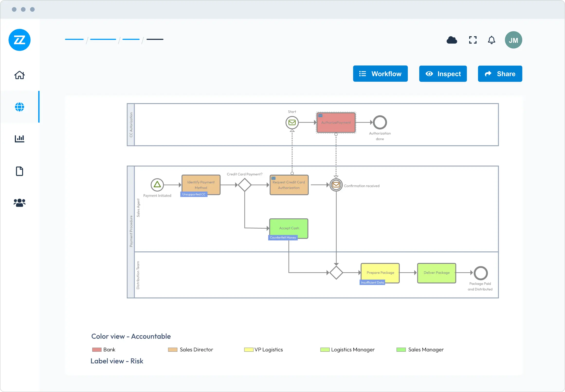Switch to the Workflow view
This screenshot has width=565, height=392.
click(380, 73)
